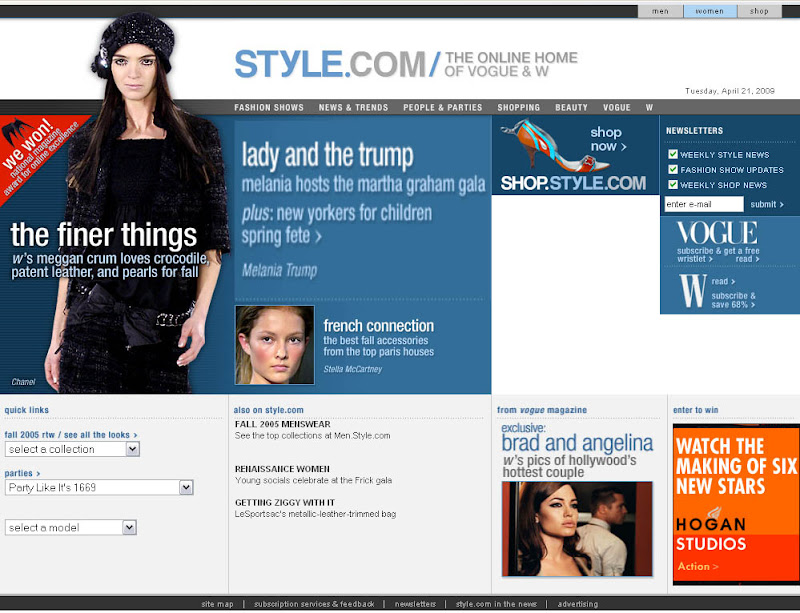Click 'shop now' link
800x613 pixels.
coord(608,139)
